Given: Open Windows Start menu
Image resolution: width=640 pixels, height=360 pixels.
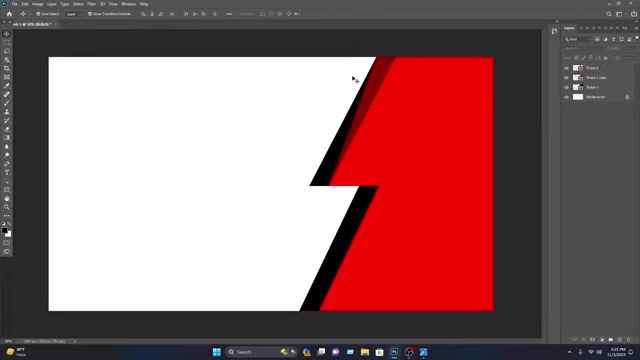Looking at the screenshot, I should point(217,352).
